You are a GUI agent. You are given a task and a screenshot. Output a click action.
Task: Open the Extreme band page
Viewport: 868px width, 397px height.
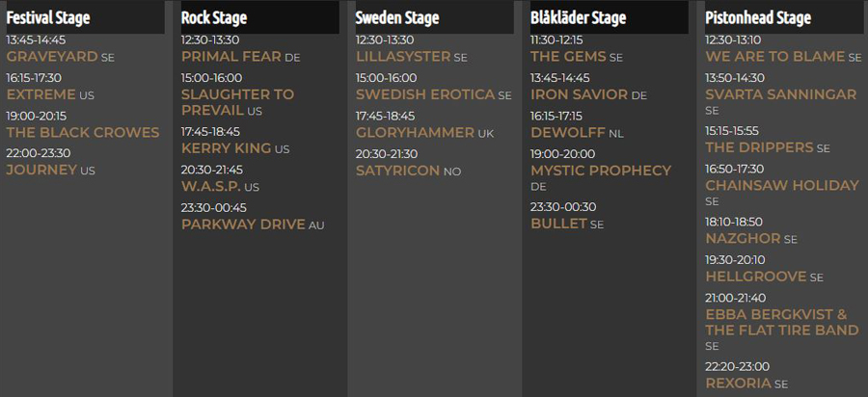click(41, 94)
